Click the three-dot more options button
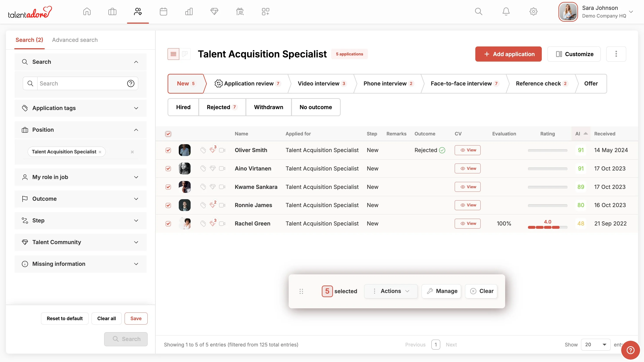This screenshot has width=644, height=362. point(616,54)
